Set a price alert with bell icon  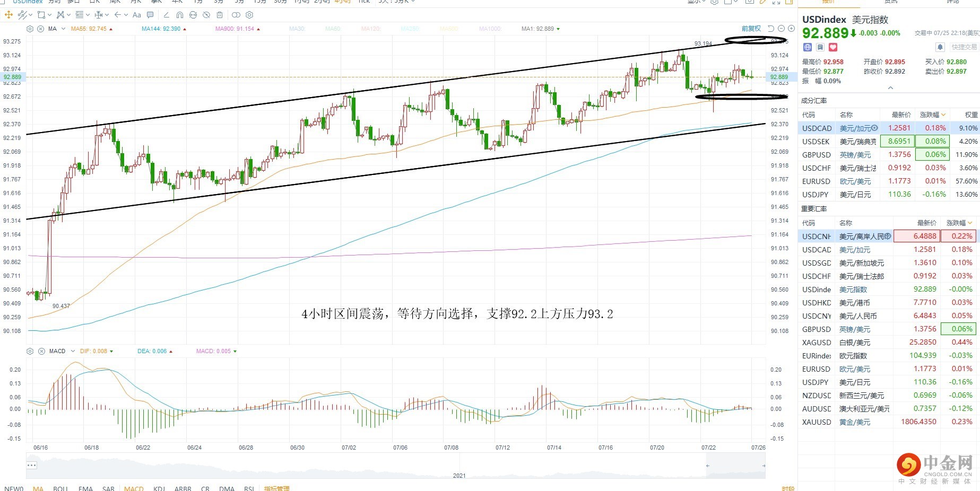940,47
